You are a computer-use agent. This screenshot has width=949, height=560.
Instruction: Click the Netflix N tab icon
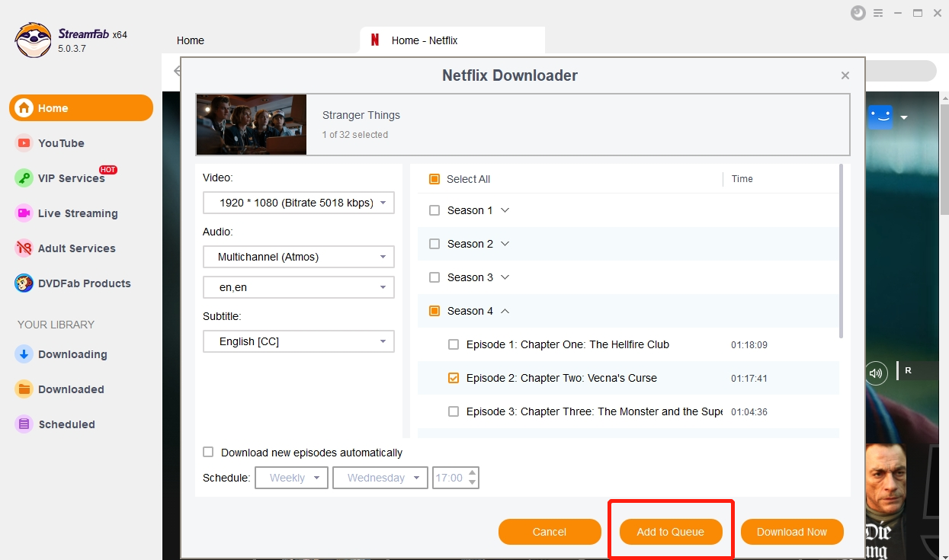click(x=375, y=40)
